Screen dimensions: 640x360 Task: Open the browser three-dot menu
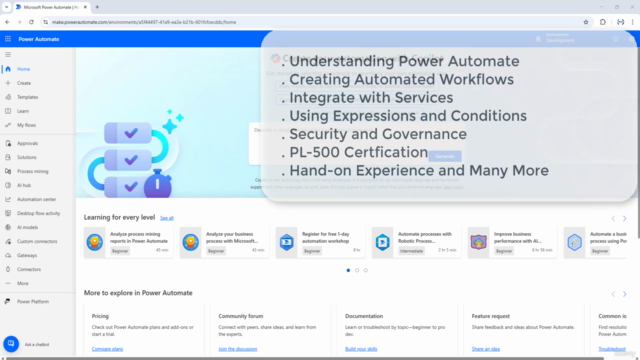pos(632,22)
